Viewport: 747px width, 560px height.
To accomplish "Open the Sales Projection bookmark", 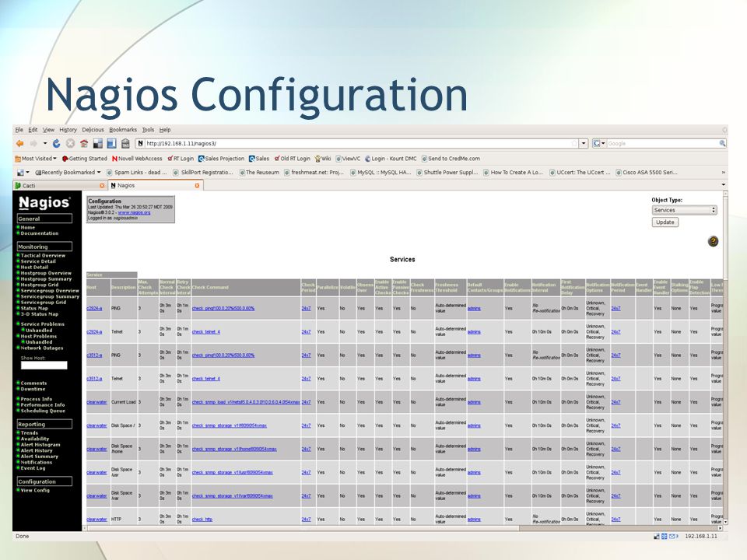I will (221, 159).
